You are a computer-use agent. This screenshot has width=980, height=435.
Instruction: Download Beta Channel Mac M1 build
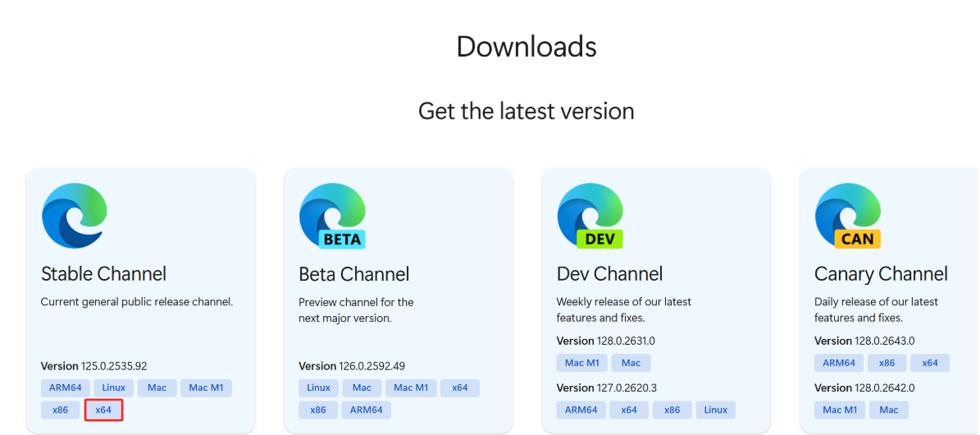pyautogui.click(x=411, y=388)
